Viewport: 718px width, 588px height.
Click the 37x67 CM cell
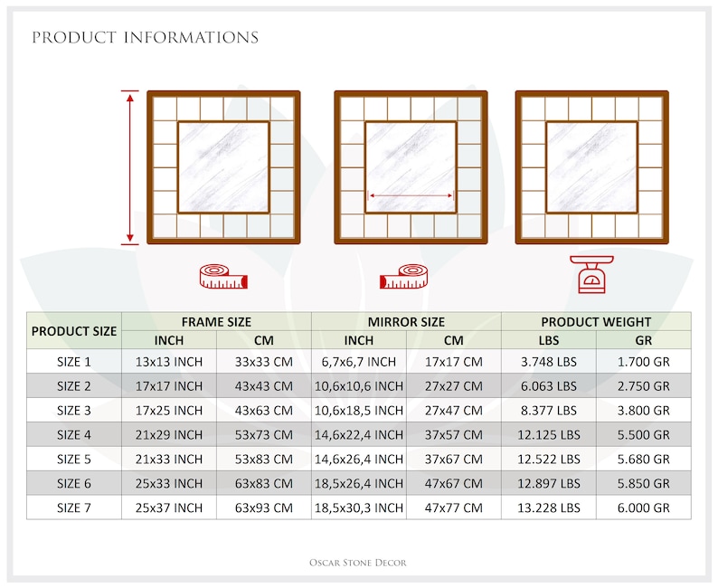[x=454, y=459]
